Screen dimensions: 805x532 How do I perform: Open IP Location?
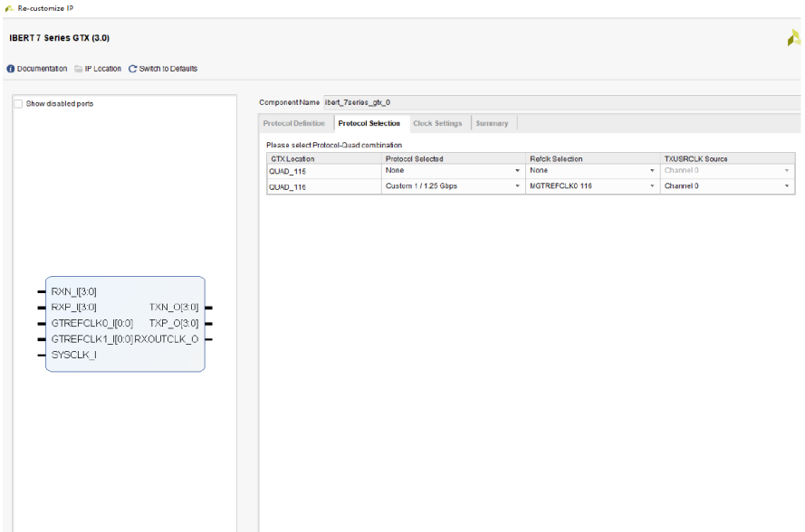[x=102, y=69]
